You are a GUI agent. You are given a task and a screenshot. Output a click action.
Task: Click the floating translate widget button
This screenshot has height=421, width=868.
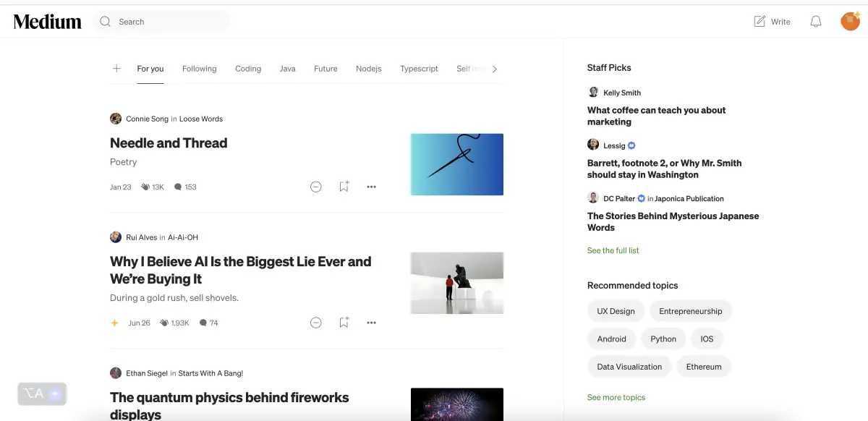42,394
